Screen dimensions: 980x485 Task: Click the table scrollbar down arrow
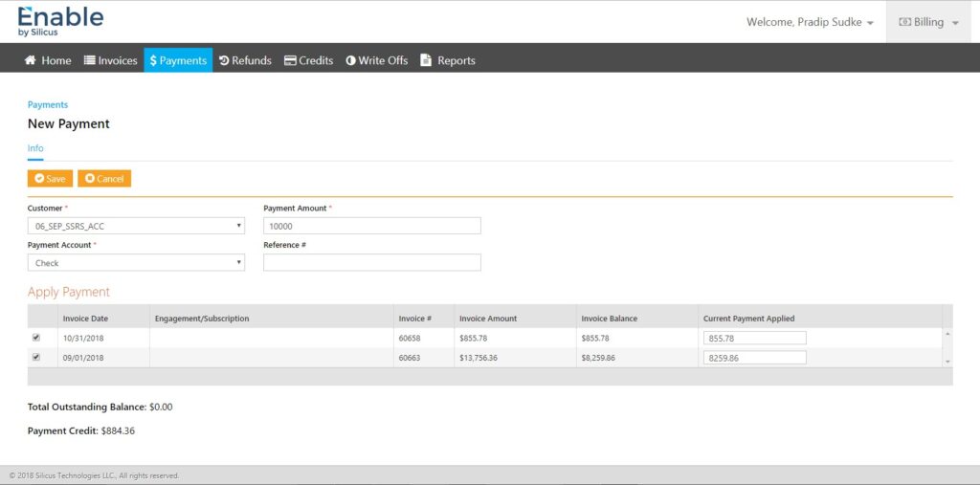click(947, 362)
